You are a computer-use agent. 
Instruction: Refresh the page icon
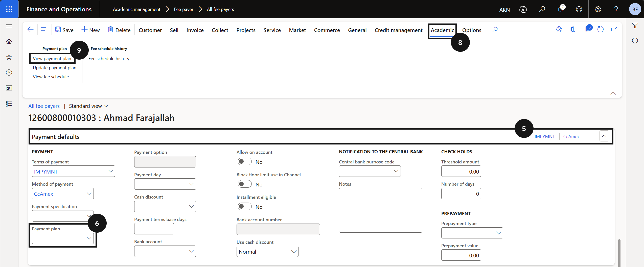click(x=601, y=30)
